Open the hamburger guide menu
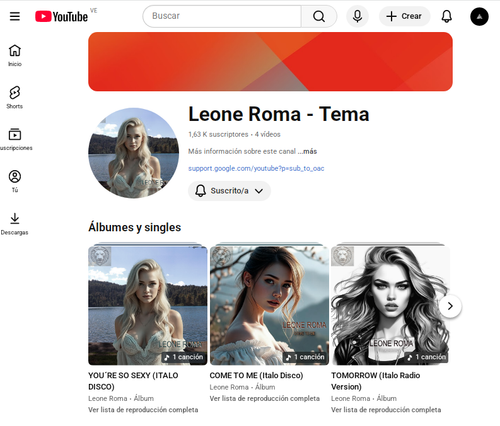Viewport: 500px width, 426px height. point(15,16)
